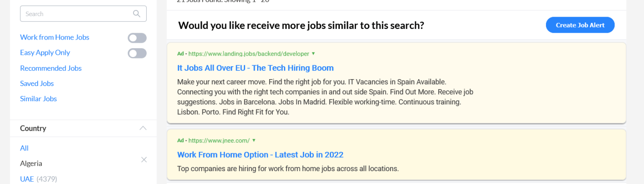This screenshot has width=644, height=184.
Task: Click the search magnifier icon
Action: pos(137,14)
